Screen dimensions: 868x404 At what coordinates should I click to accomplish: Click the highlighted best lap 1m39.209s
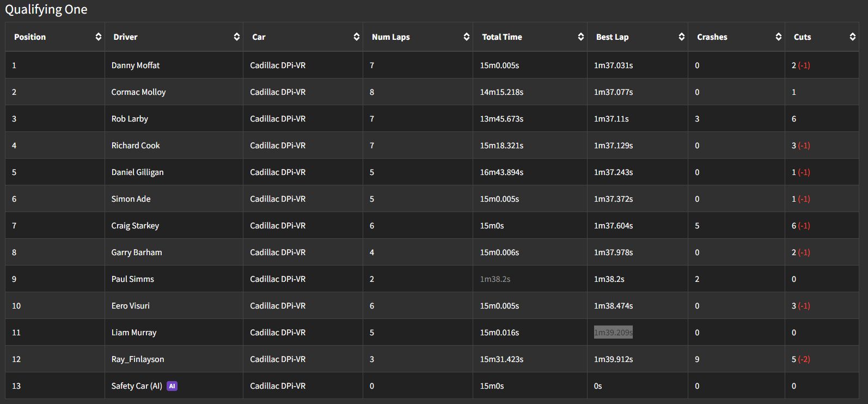[x=613, y=333]
